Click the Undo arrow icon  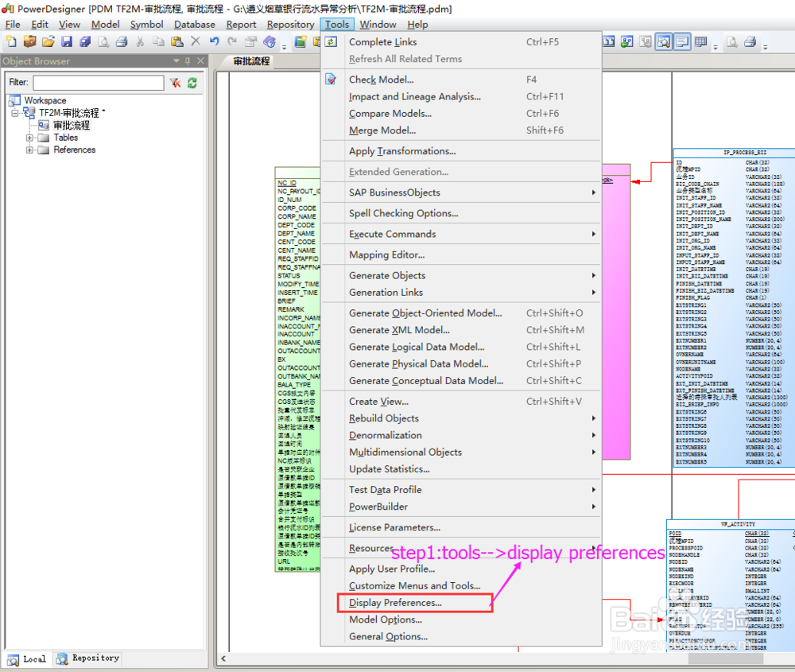click(x=214, y=41)
